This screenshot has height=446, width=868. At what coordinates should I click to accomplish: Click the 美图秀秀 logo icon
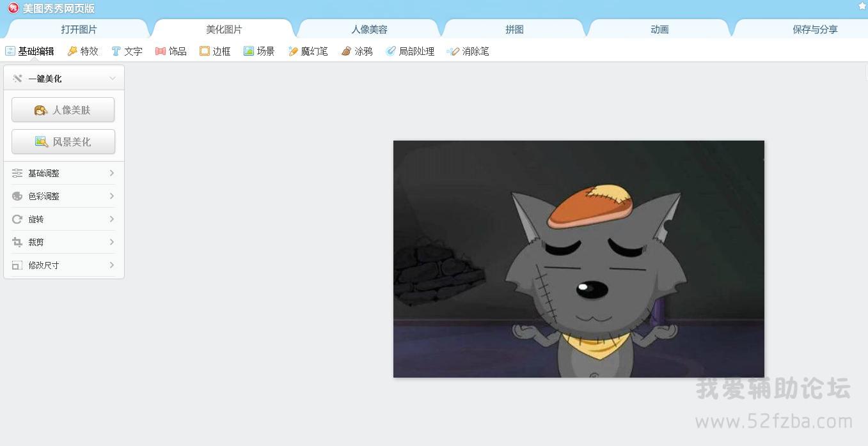13,8
